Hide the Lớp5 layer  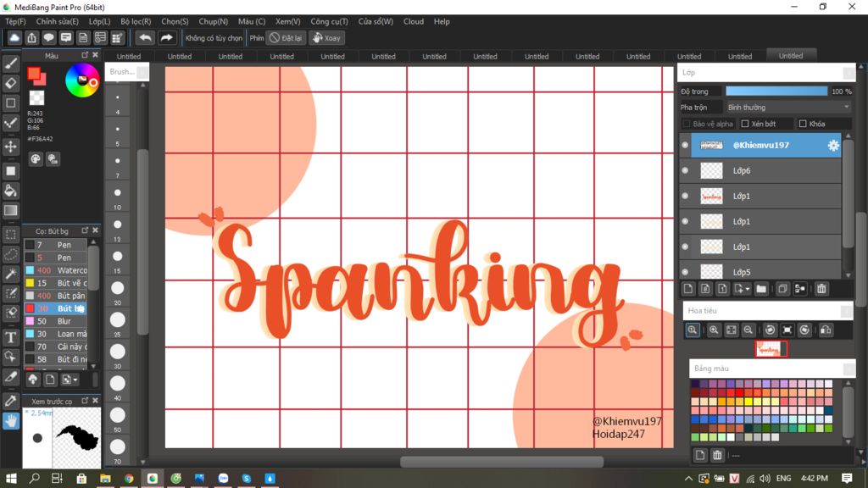click(685, 272)
